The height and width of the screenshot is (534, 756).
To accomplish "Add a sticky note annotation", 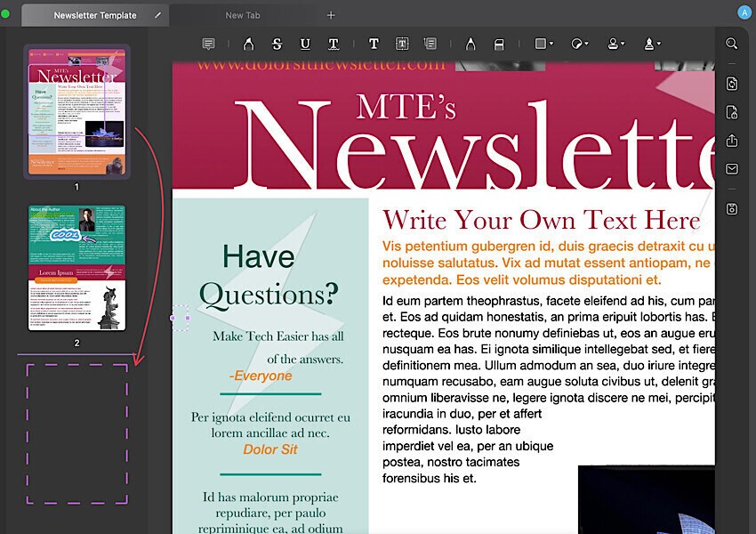I will [208, 43].
